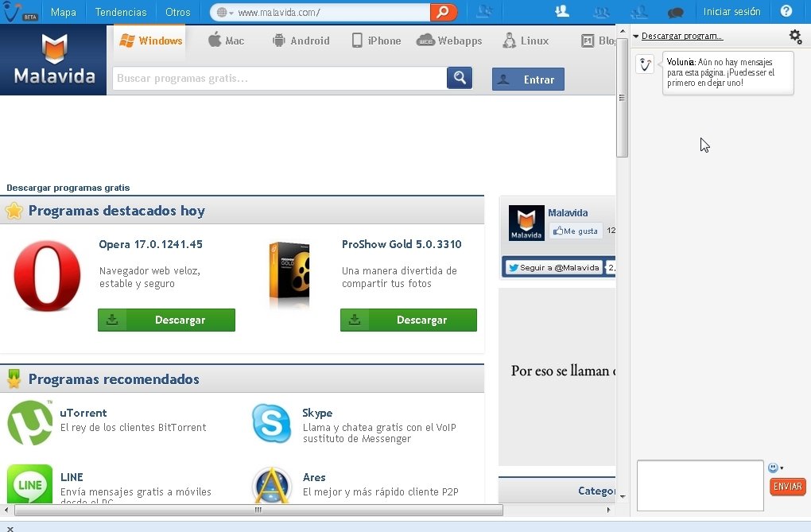Click the LINE app icon

30,483
